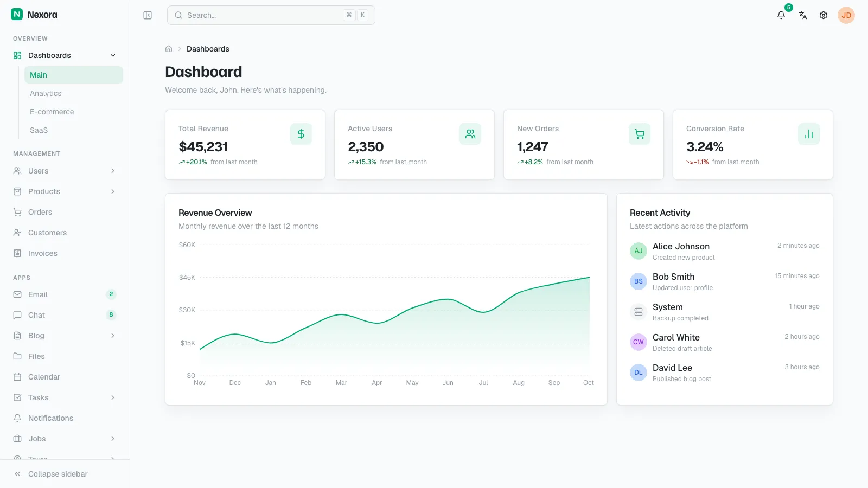Image resolution: width=868 pixels, height=488 pixels.
Task: Click the Customers icon in the sidebar
Action: (x=17, y=233)
